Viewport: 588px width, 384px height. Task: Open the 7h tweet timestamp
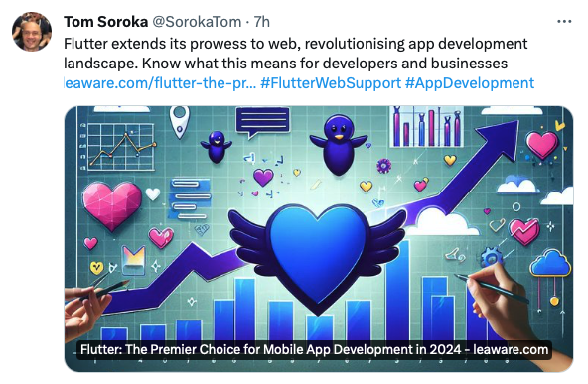pyautogui.click(x=262, y=22)
